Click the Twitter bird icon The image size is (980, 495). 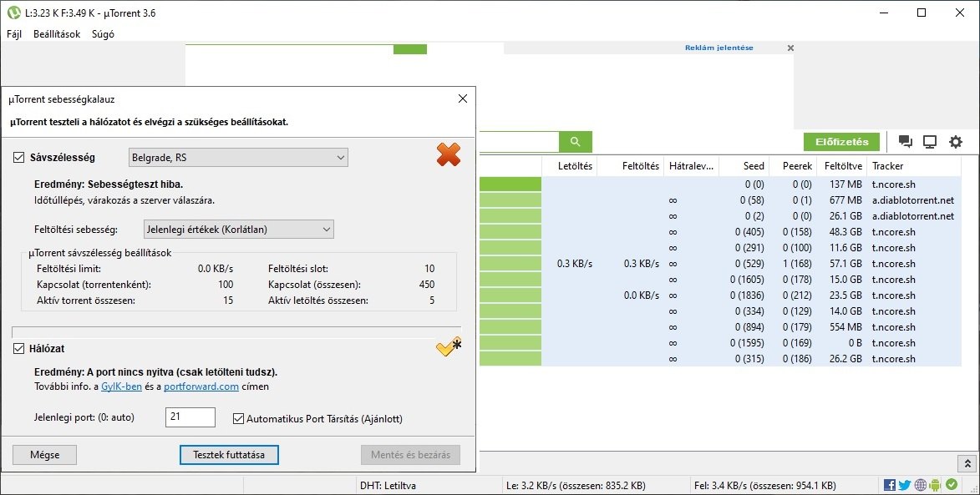point(905,485)
